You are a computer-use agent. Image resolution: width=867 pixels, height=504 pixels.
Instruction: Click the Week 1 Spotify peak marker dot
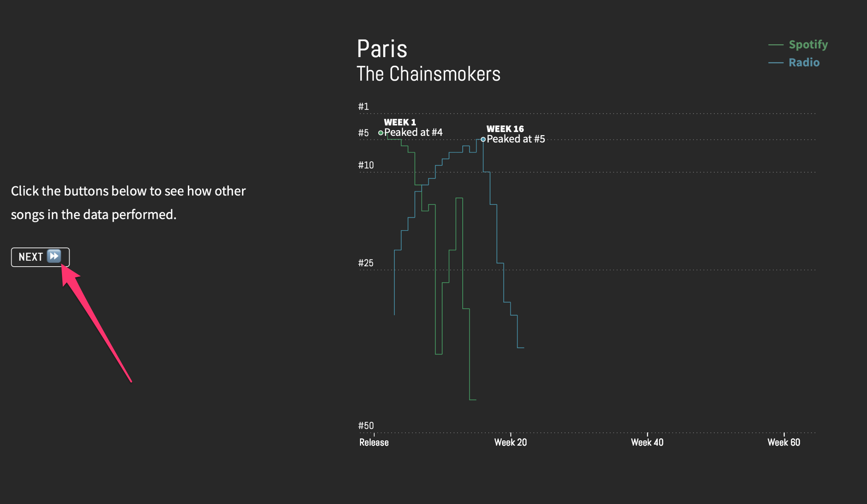[x=380, y=133]
